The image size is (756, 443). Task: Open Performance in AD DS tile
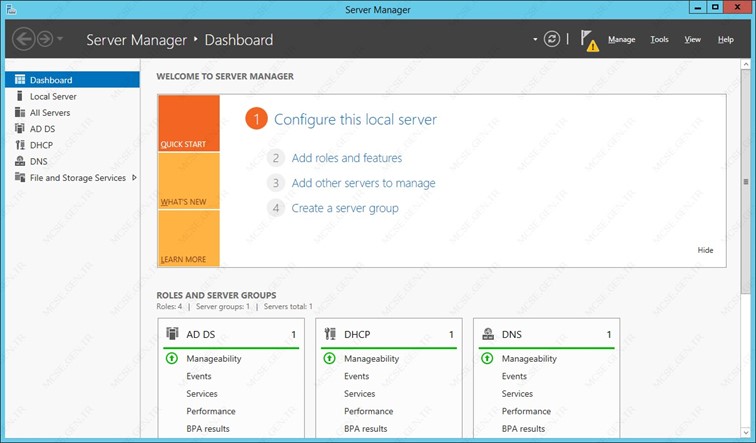click(211, 411)
